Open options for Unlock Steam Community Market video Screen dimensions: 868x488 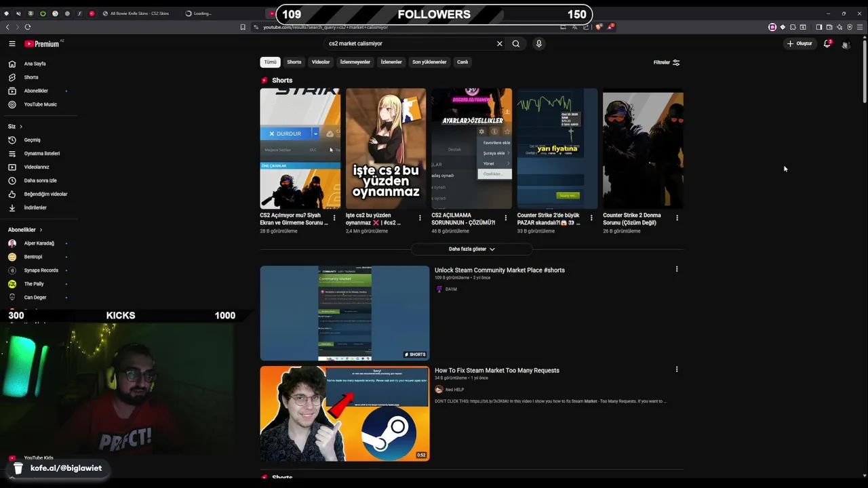click(x=676, y=269)
